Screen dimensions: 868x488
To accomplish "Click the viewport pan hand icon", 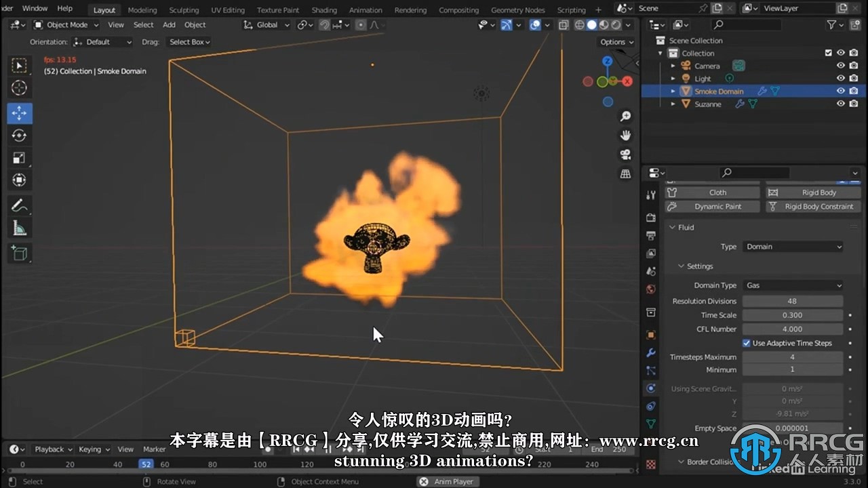I will click(625, 136).
